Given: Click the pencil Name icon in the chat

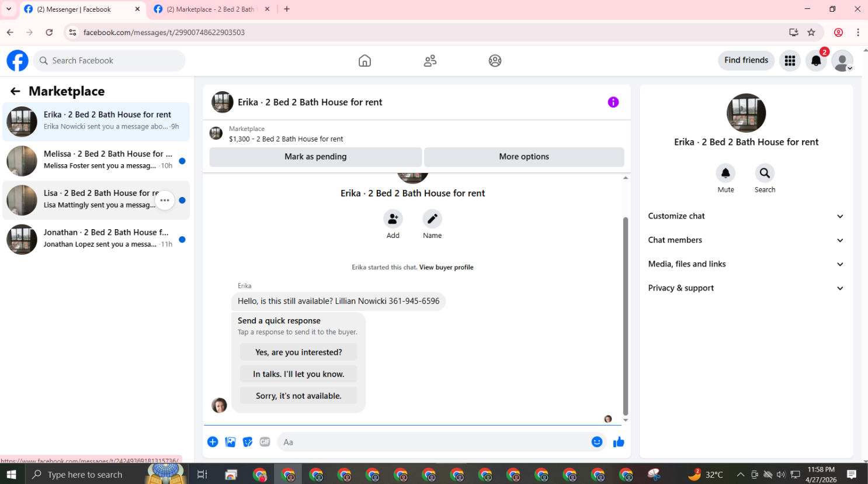Looking at the screenshot, I should [x=432, y=219].
